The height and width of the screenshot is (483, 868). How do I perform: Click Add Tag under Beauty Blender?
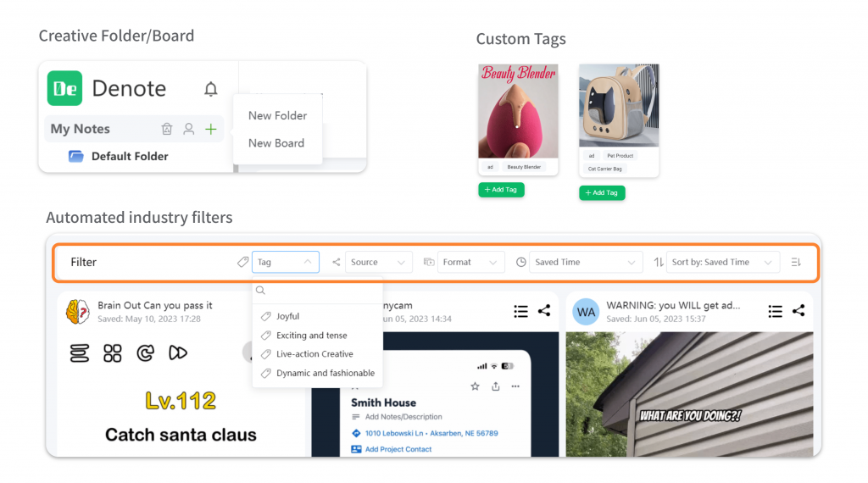click(x=501, y=190)
